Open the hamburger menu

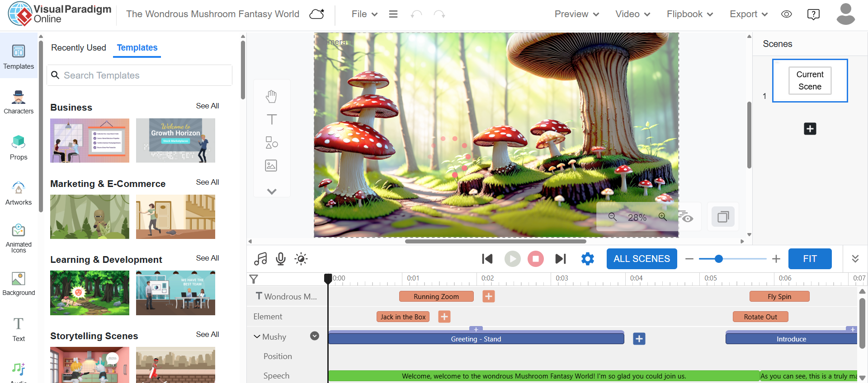click(393, 14)
